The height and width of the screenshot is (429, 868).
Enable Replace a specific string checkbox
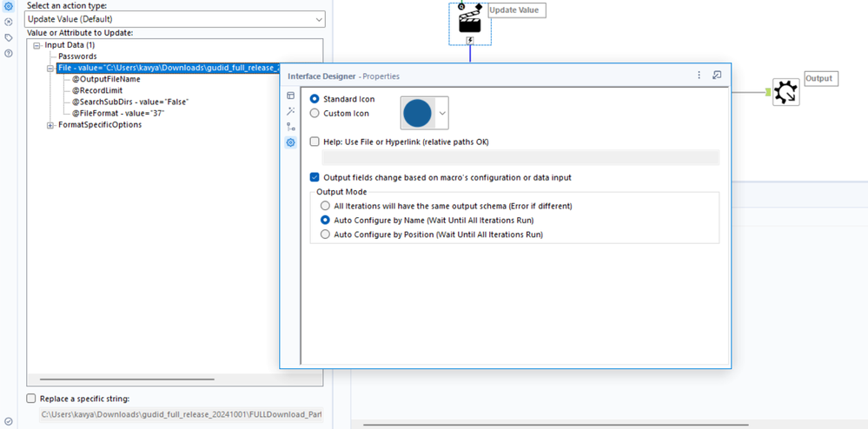(31, 399)
